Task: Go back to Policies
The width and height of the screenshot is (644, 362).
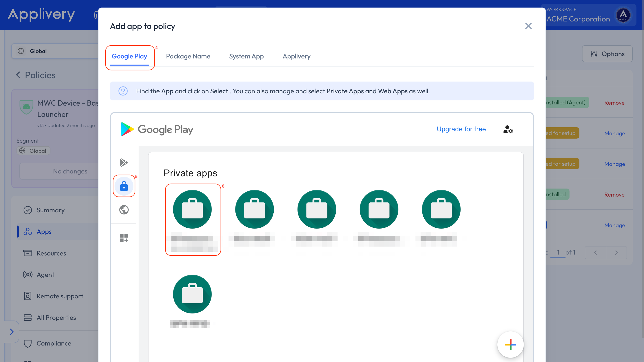Action: pyautogui.click(x=36, y=75)
